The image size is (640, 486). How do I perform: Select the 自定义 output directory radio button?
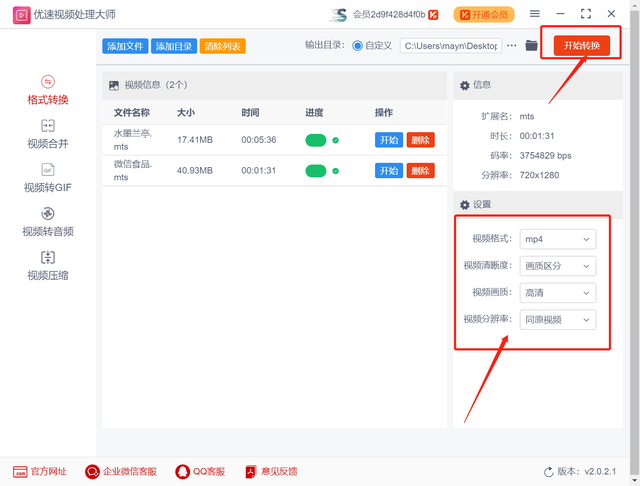[357, 46]
